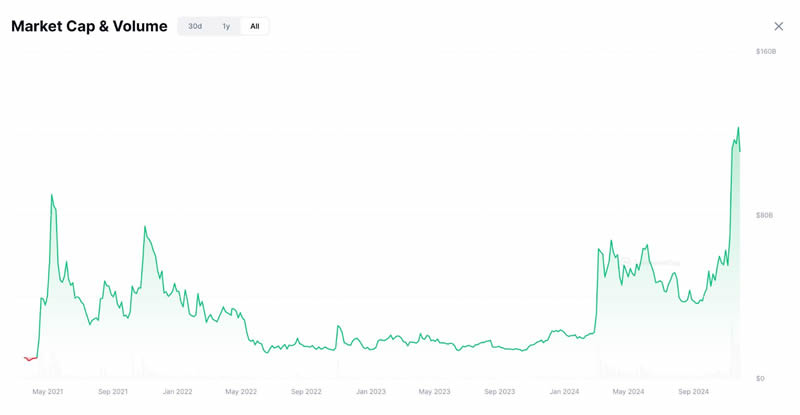
Task: Click the red line segment at chart start
Action: 30,358
